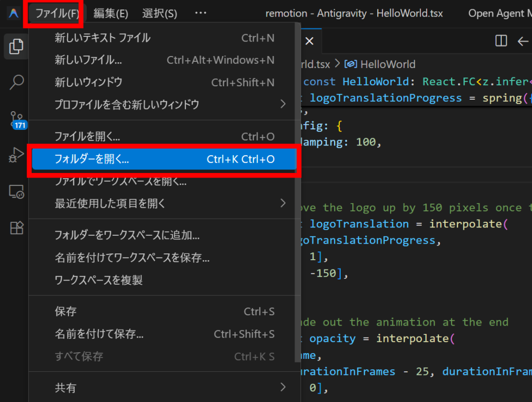Viewport: 532px width, 402px height.
Task: Expand the プロファイルを含む新しいウィンドウ submenu
Action: pyautogui.click(x=283, y=104)
